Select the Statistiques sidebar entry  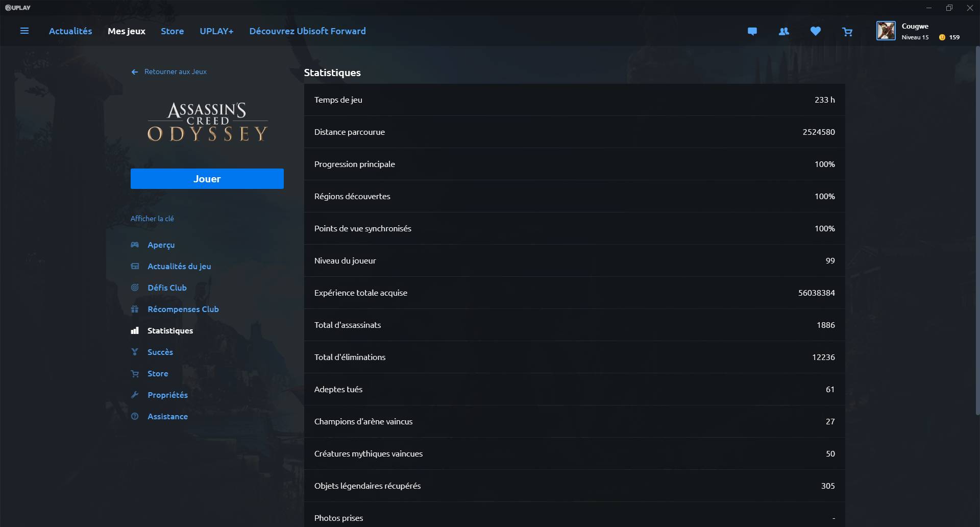tap(170, 331)
